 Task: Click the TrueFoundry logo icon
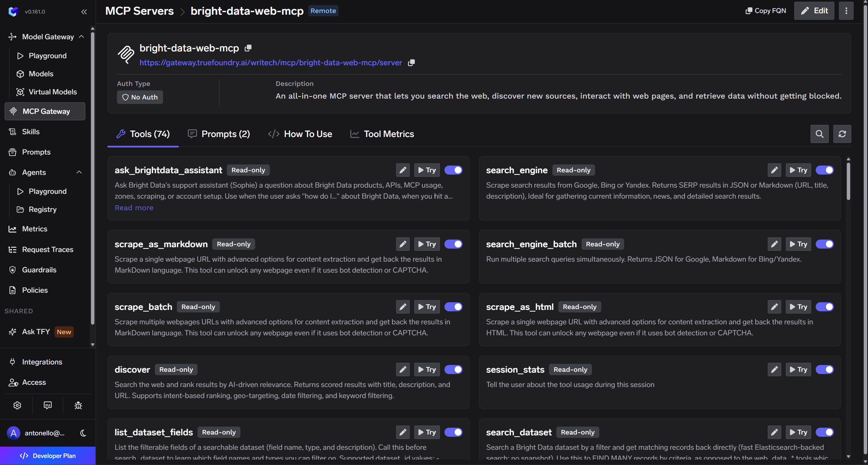(x=13, y=12)
